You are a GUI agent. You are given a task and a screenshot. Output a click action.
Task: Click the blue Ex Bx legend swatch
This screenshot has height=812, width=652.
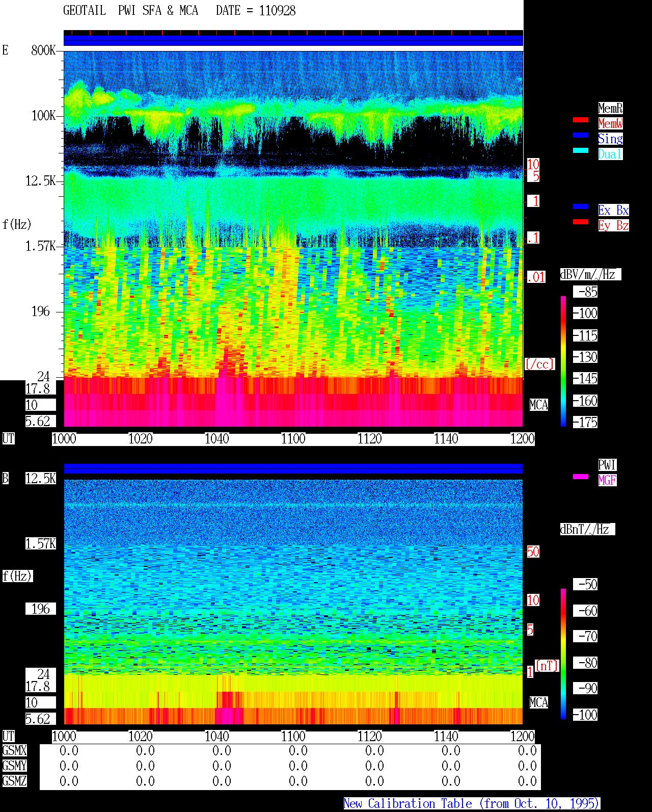[581, 207]
